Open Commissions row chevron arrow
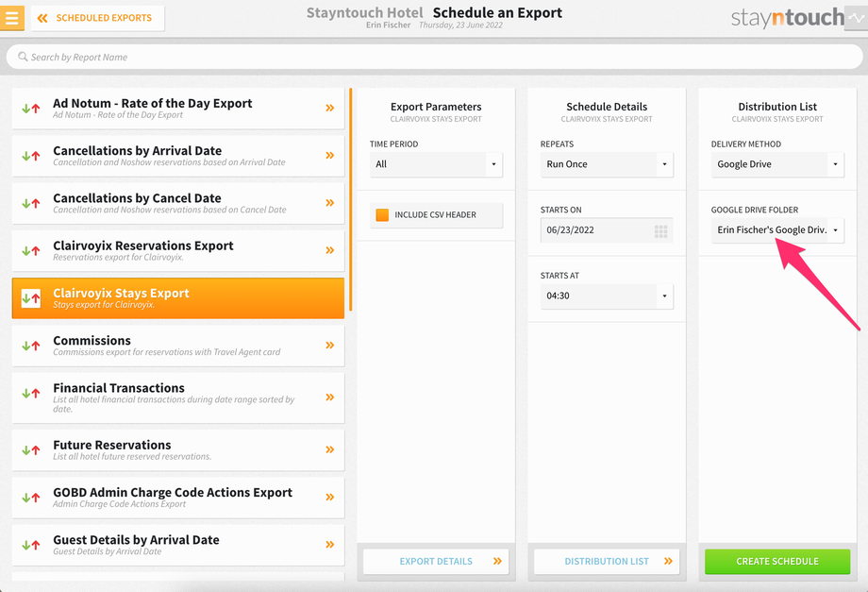Image resolution: width=868 pixels, height=592 pixels. [330, 345]
